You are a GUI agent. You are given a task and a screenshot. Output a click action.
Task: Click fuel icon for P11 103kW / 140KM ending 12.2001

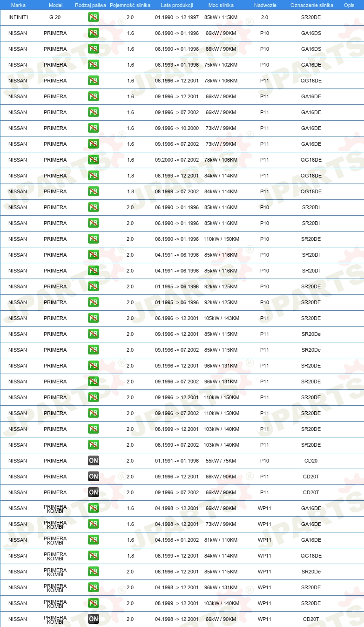[93, 429]
